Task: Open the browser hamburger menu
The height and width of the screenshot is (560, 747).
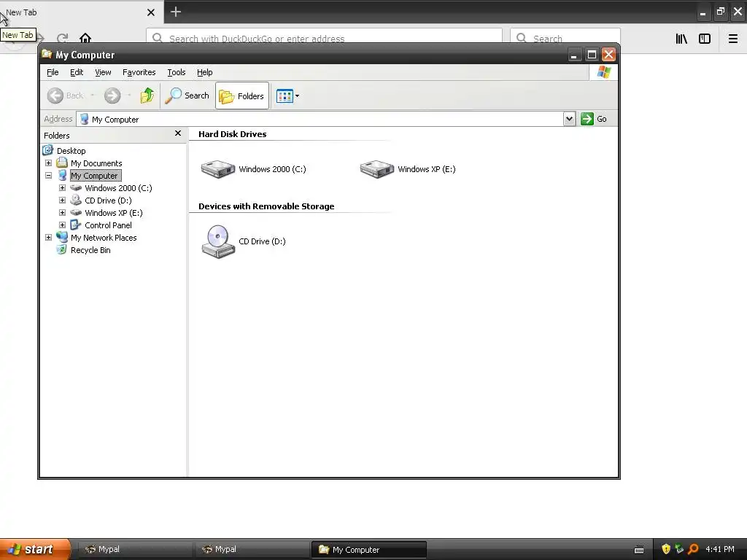Action: pos(733,39)
